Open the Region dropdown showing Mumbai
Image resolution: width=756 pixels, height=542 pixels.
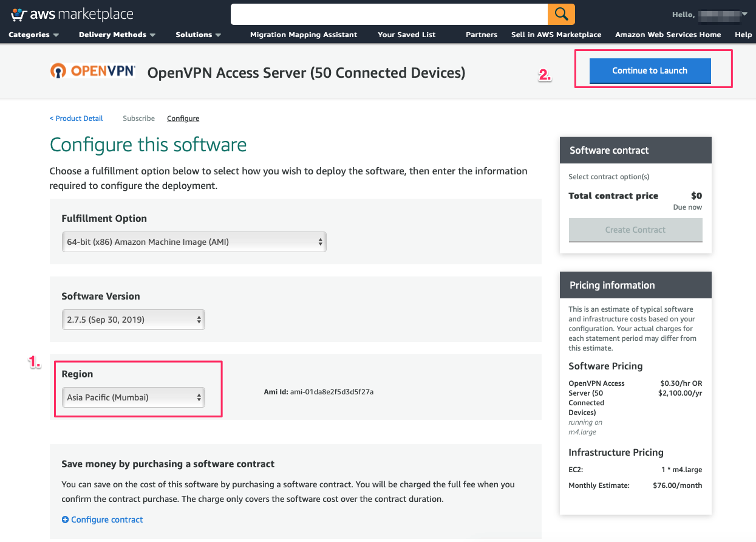tap(134, 397)
